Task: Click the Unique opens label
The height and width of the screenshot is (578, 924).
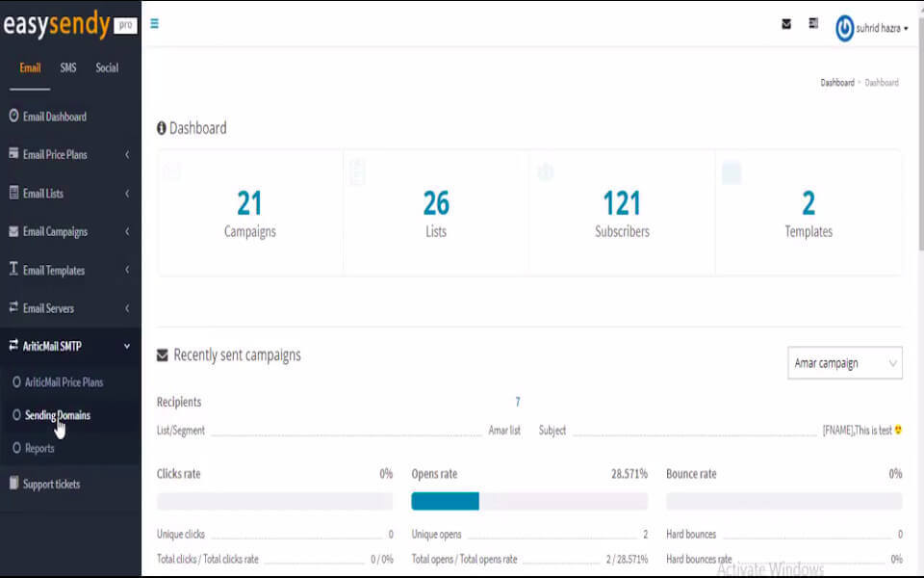Action: (x=436, y=535)
